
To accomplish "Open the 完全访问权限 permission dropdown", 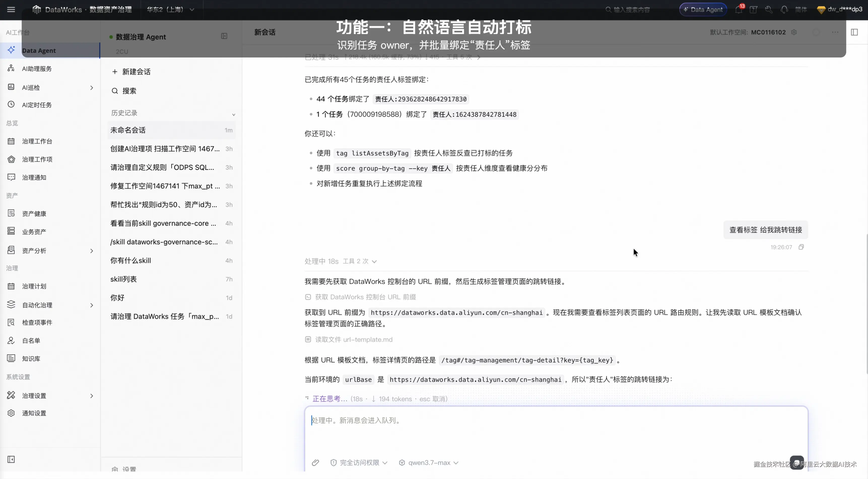I will tap(359, 462).
